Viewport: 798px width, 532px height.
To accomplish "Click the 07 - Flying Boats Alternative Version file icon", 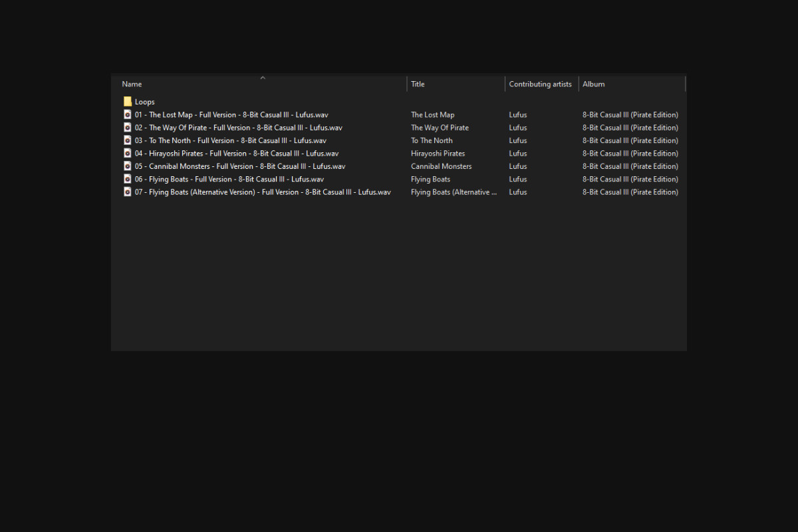I will click(128, 192).
